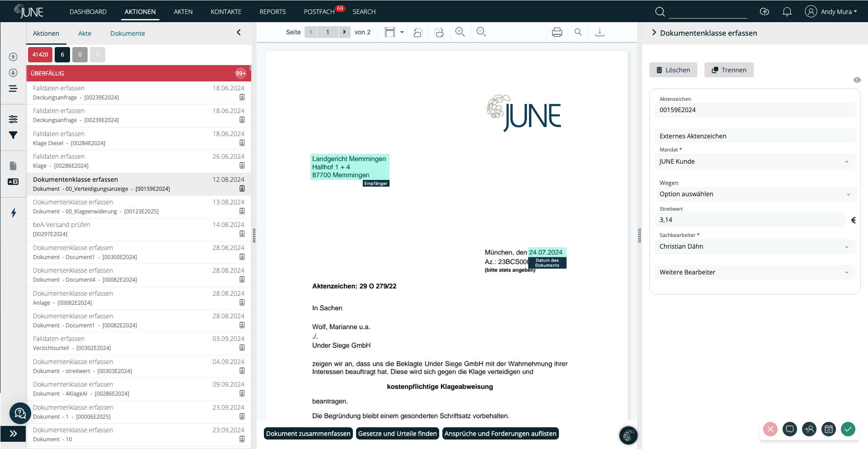
Task: Click the download document icon
Action: pos(600,32)
